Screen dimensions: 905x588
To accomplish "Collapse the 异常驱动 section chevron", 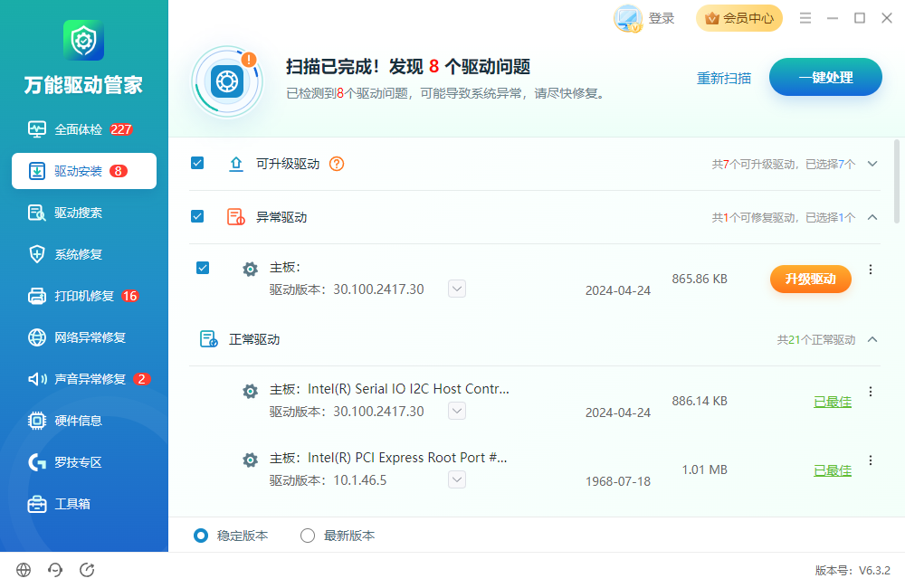I will coord(872,217).
